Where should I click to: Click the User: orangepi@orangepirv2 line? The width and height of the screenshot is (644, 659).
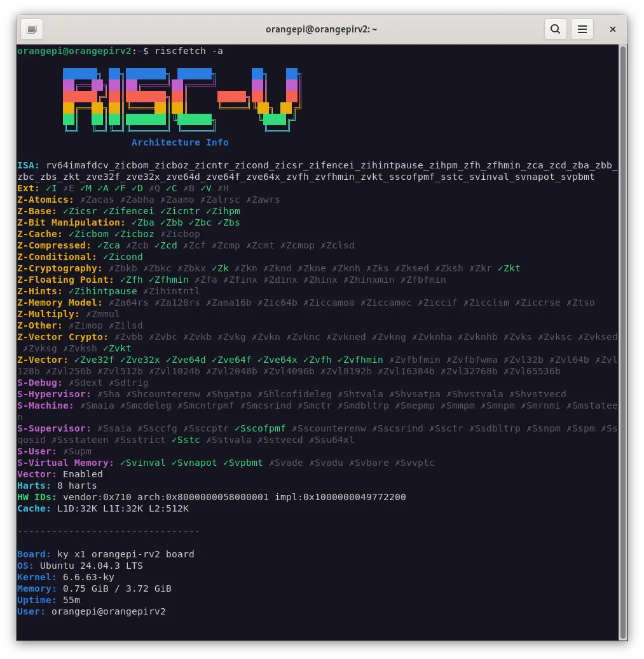(x=91, y=611)
